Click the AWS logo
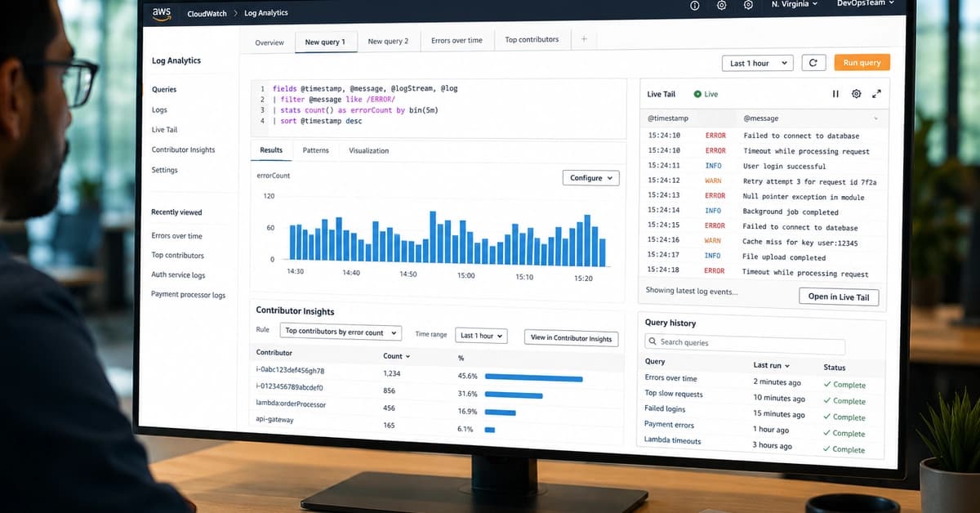 tap(161, 12)
